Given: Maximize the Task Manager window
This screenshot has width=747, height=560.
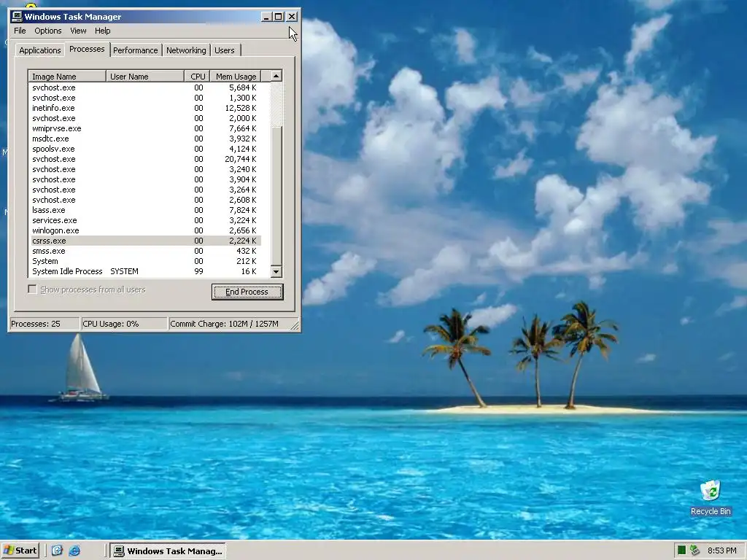Looking at the screenshot, I should click(x=278, y=17).
